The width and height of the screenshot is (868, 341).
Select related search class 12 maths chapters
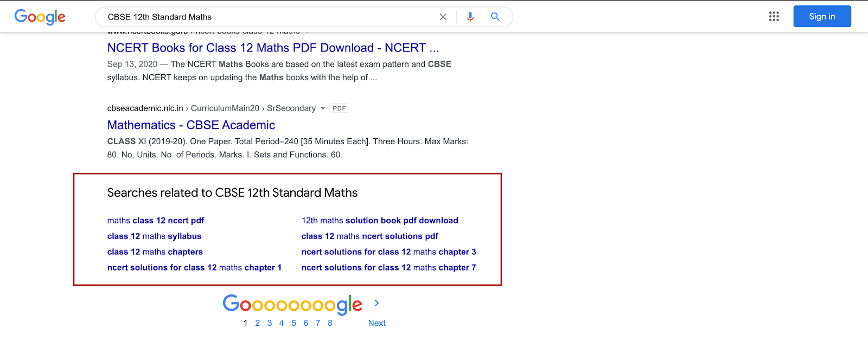tap(155, 252)
